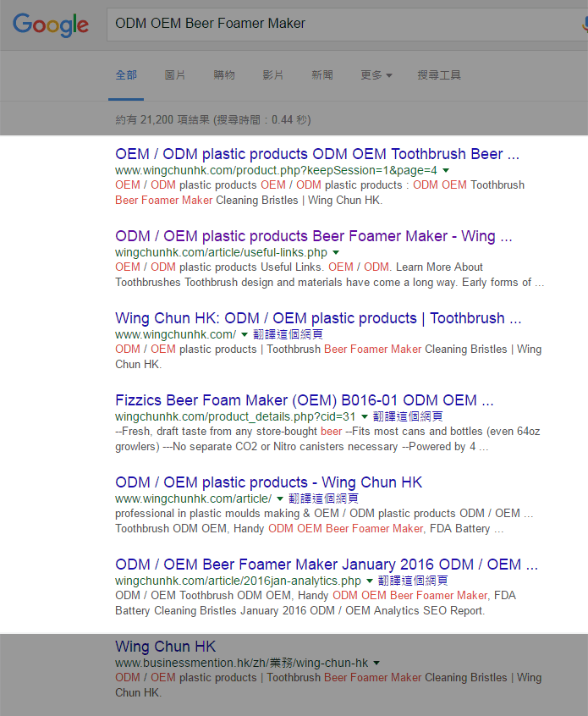Viewport: 588px width, 716px height.
Task: Open result 'ODM / OEM plastic products - Wing Chun HK'
Action: pyautogui.click(x=268, y=482)
